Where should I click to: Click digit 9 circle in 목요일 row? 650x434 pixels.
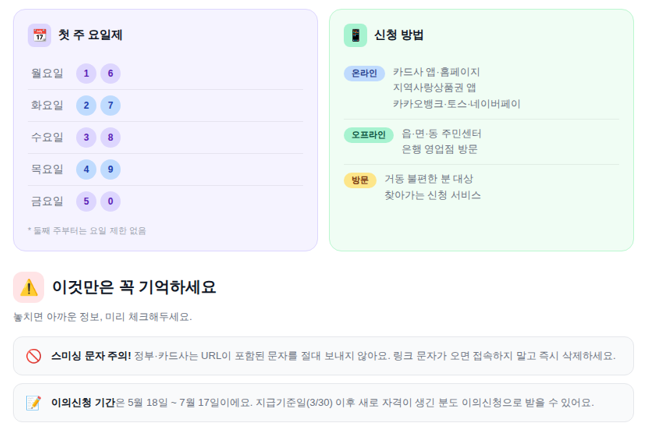111,169
